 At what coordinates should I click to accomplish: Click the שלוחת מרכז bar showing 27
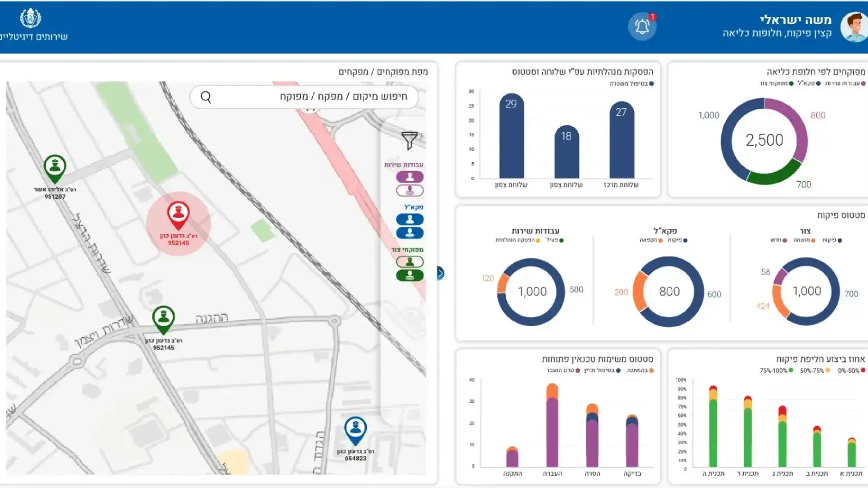point(622,140)
